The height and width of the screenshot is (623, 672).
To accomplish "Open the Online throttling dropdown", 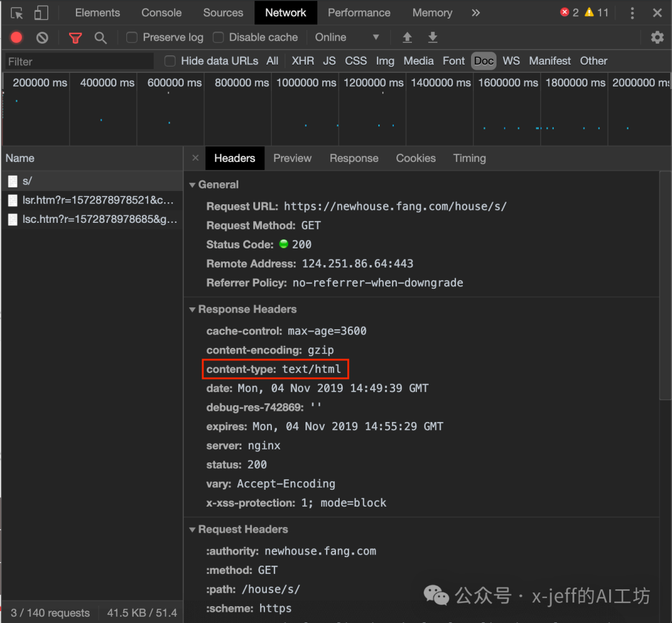I will pyautogui.click(x=347, y=37).
